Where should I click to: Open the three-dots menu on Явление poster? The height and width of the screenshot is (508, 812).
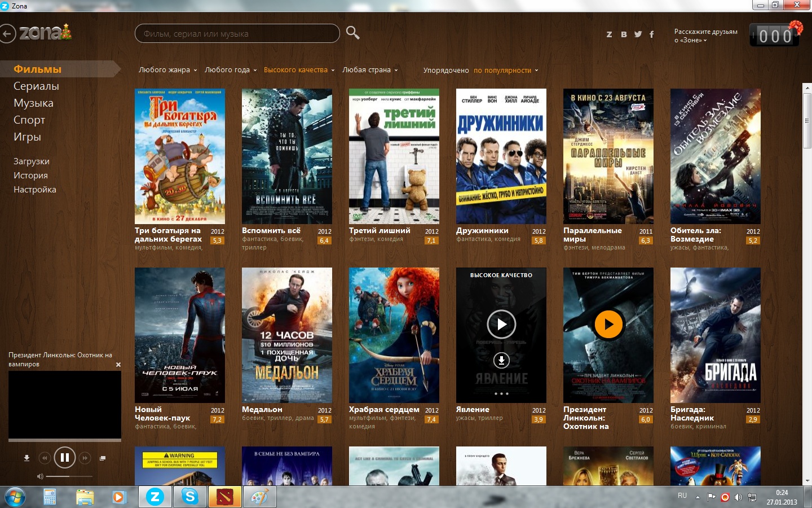pos(501,393)
